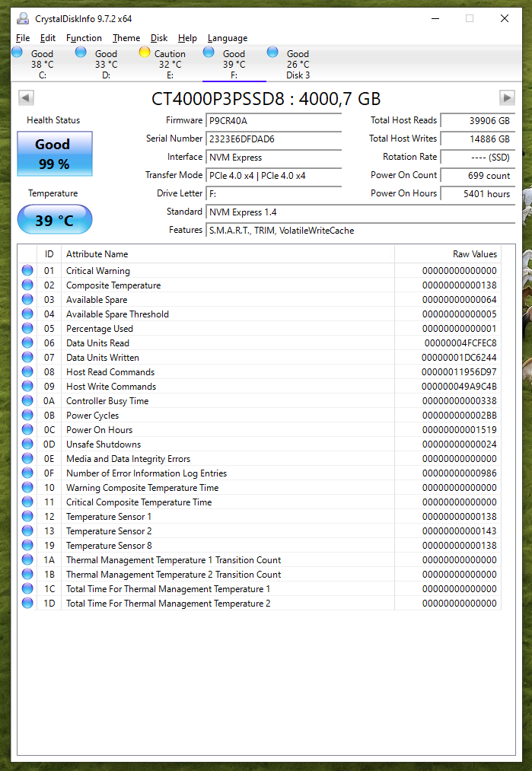
Task: Click the disk title CT4000P3PSSD8 : 4000,7 GB
Action: tap(266, 98)
